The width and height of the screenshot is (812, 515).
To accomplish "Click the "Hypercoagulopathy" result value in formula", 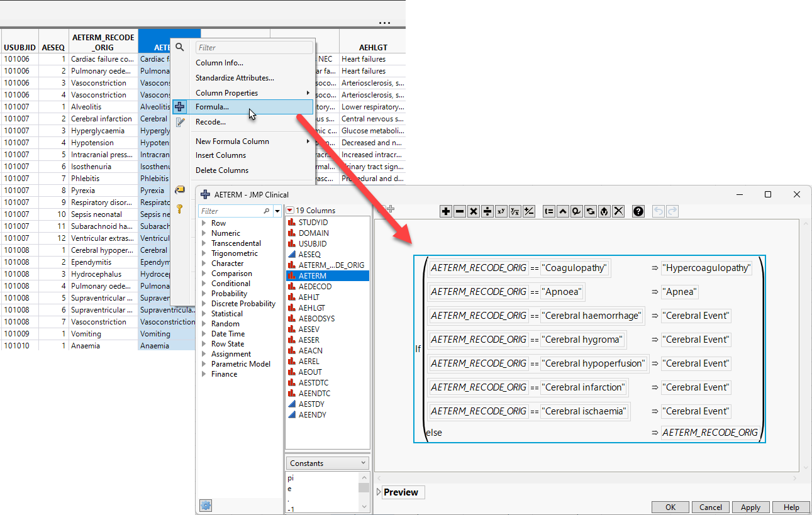I will coord(706,268).
